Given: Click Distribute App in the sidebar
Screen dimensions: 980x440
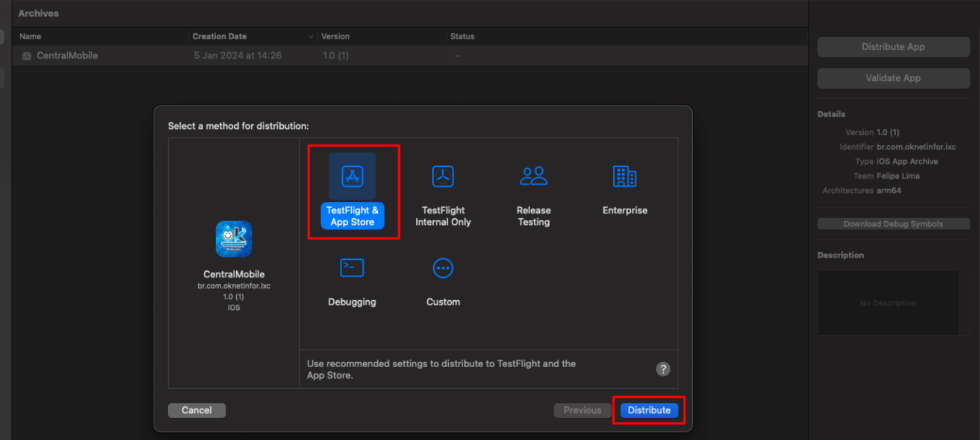Looking at the screenshot, I should [x=893, y=47].
